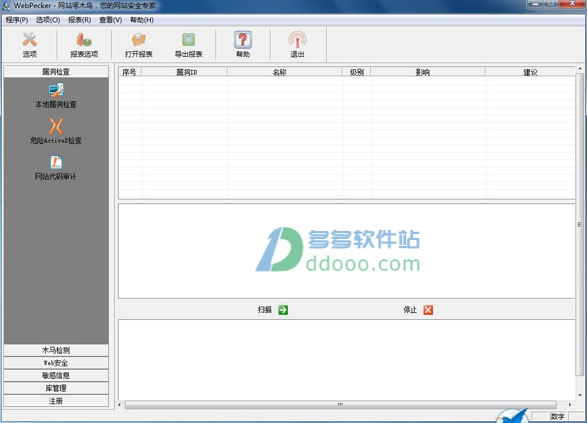The width and height of the screenshot is (587, 423).
Task: Select 危险ActiveX检查 in the sidebar
Action: (x=56, y=131)
